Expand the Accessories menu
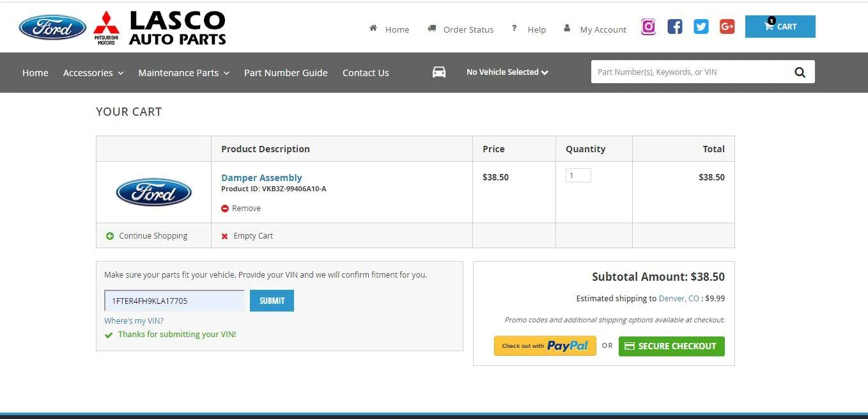This screenshot has width=868, height=419. pos(93,73)
